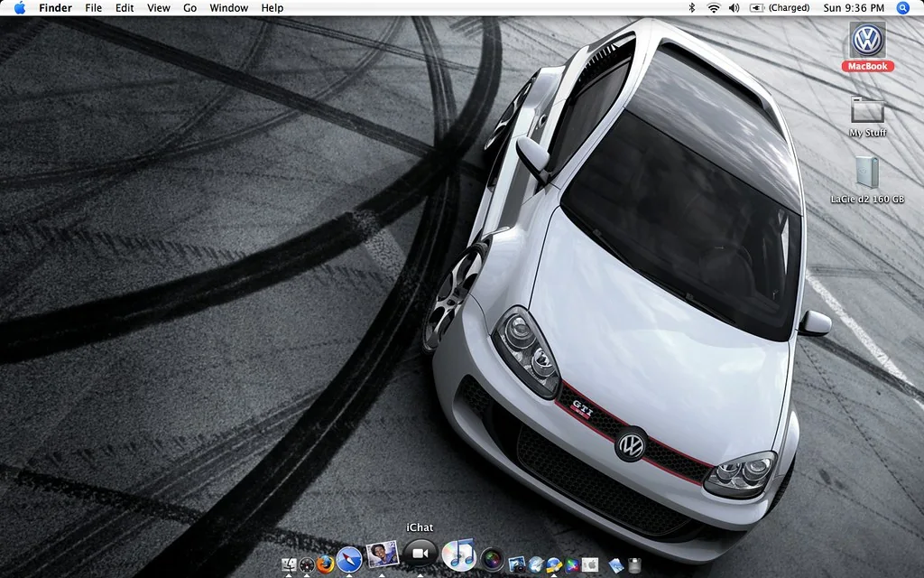Open iChat from the Dock

tap(420, 554)
